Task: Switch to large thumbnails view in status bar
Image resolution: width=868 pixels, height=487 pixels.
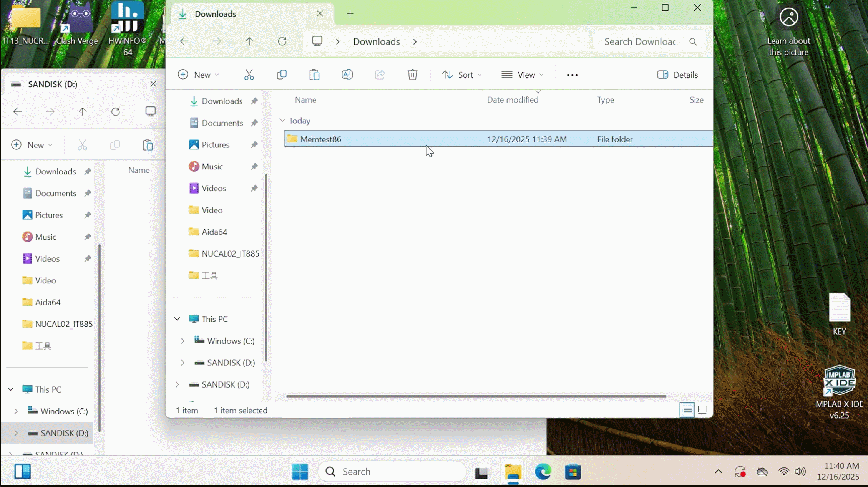Action: coord(702,410)
